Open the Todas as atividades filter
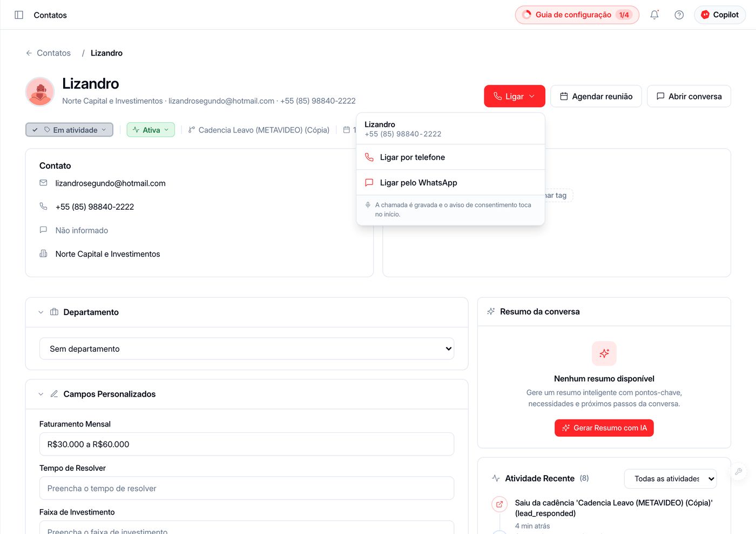 (x=671, y=479)
